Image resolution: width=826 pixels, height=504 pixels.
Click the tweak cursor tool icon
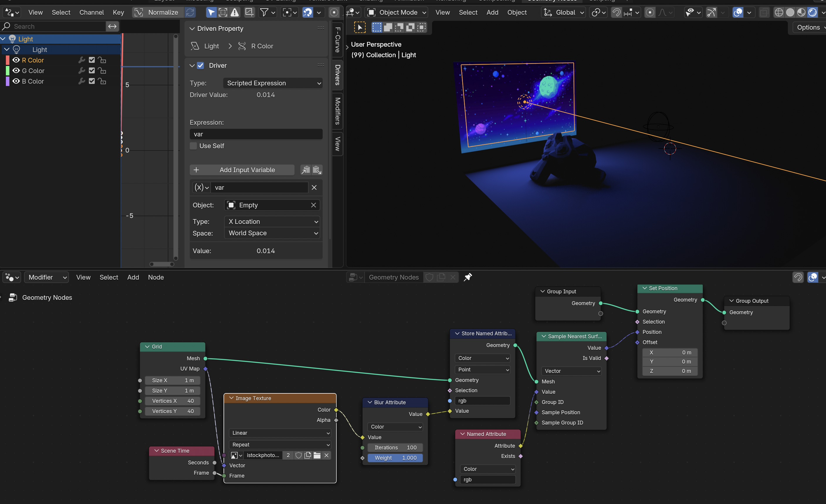pos(360,27)
